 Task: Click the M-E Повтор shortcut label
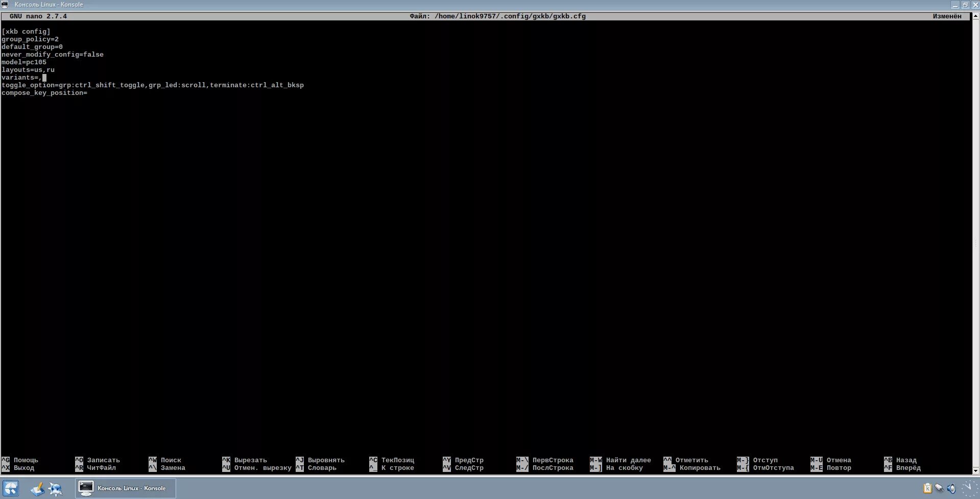click(x=831, y=468)
